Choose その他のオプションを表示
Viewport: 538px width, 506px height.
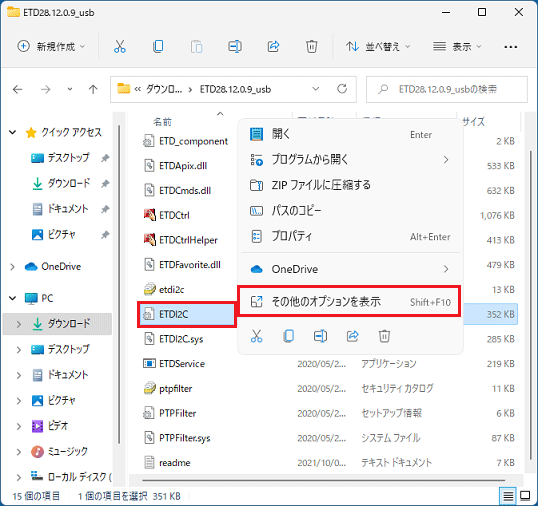[x=349, y=302]
